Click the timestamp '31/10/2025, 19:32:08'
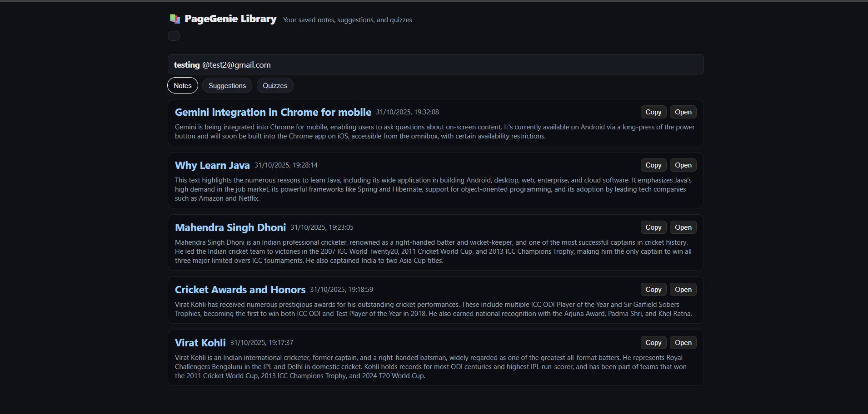868x414 pixels. [407, 112]
